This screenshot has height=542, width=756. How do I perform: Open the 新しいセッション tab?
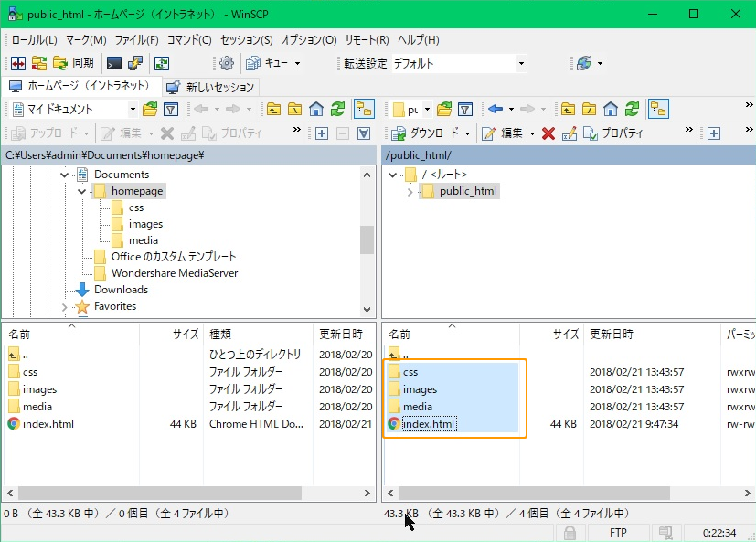(210, 87)
